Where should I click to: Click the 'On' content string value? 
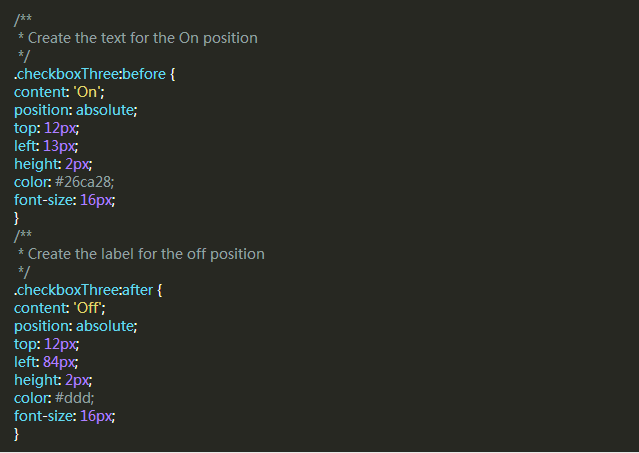coord(87,92)
